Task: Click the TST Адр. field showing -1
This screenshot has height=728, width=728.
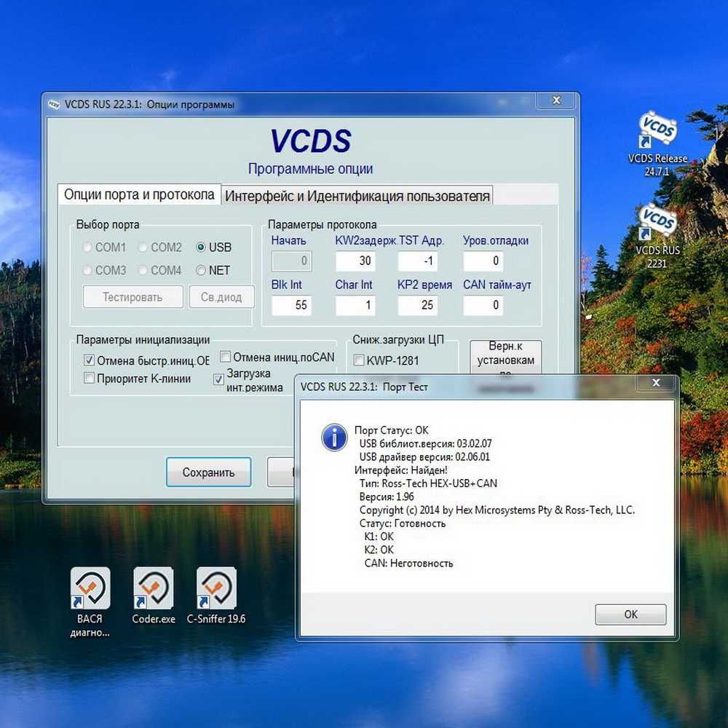Action: (x=417, y=261)
